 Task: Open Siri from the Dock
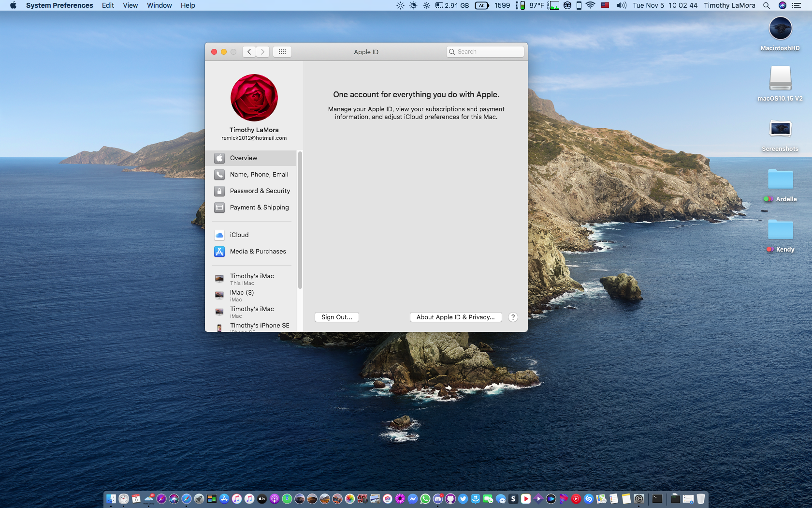pyautogui.click(x=174, y=499)
